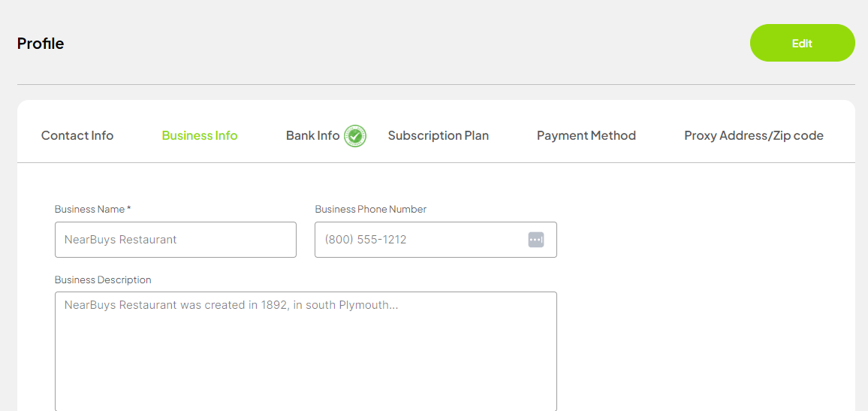Viewport: 868px width, 411px height.
Task: Focus the Business Name input field
Action: point(176,240)
